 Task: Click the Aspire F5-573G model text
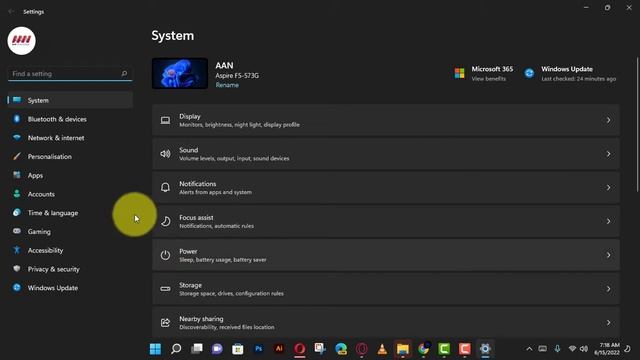237,76
